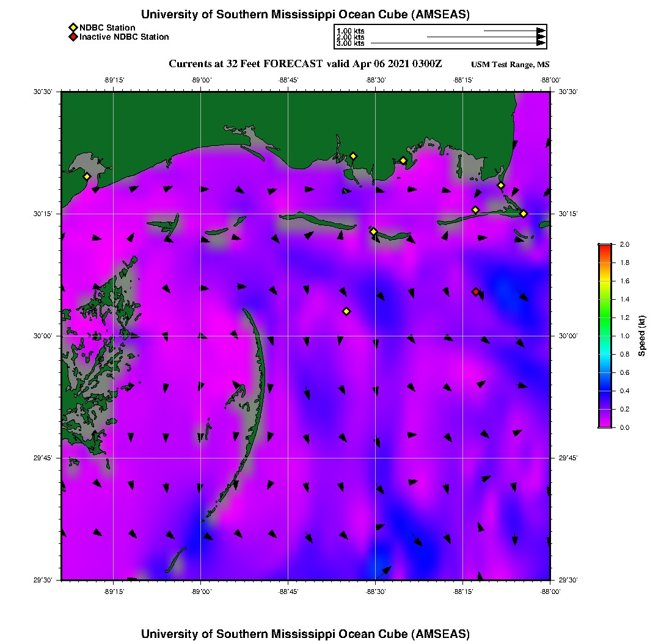Viewport: 672px width, 641px height.
Task: Click the red diamond in the legend
Action: [x=73, y=37]
